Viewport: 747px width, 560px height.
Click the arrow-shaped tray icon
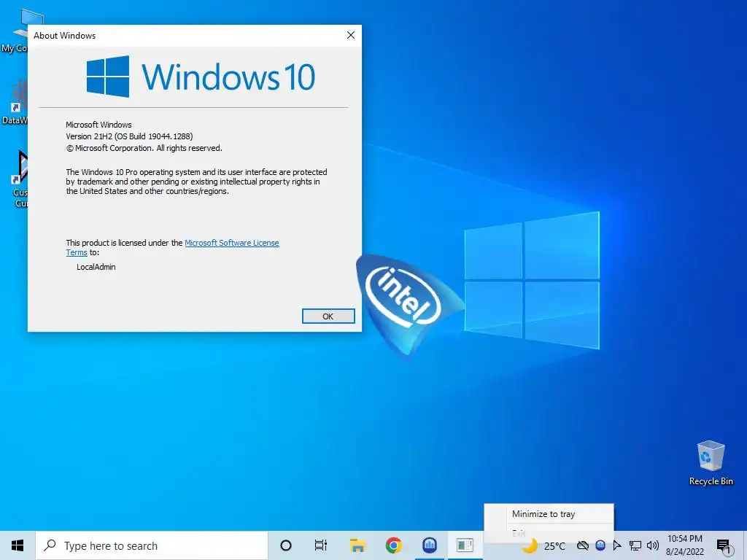pos(617,545)
